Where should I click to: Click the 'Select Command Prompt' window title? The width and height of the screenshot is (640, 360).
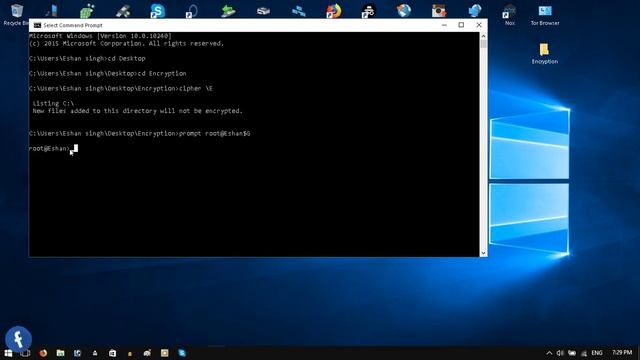73,25
